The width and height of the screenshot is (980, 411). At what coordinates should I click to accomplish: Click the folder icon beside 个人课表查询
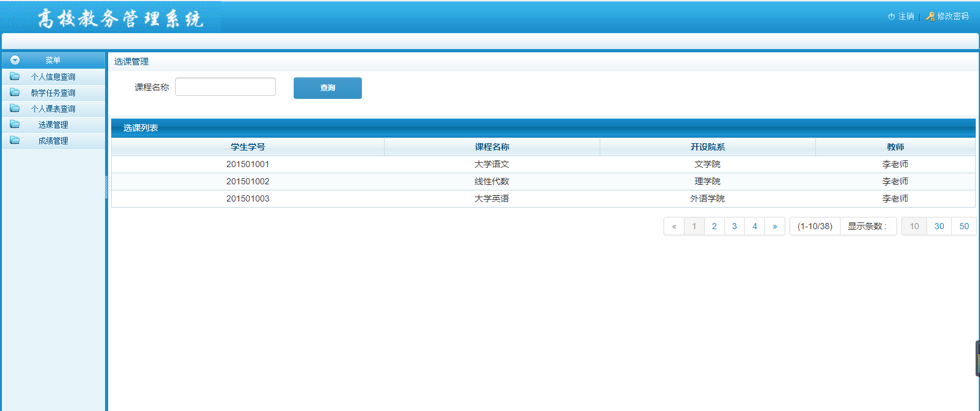pyautogui.click(x=15, y=109)
